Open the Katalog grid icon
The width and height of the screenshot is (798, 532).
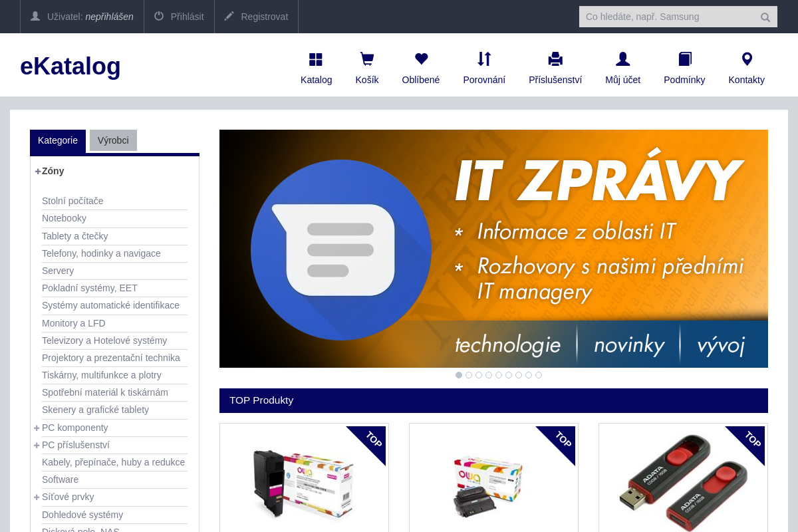click(315, 59)
